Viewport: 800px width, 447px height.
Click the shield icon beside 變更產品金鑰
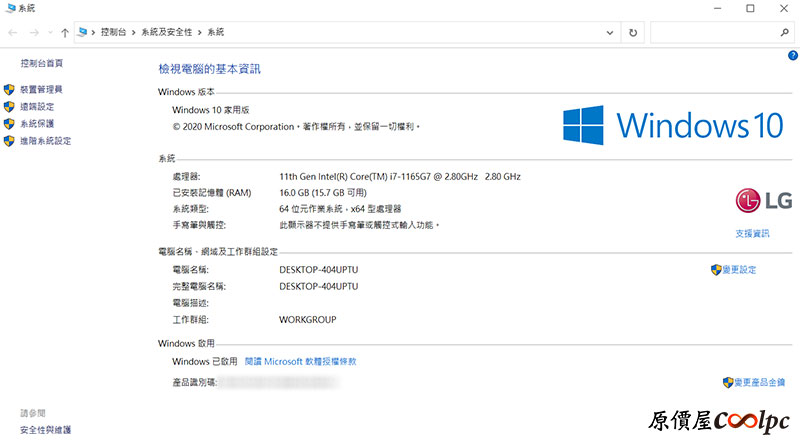tap(727, 382)
